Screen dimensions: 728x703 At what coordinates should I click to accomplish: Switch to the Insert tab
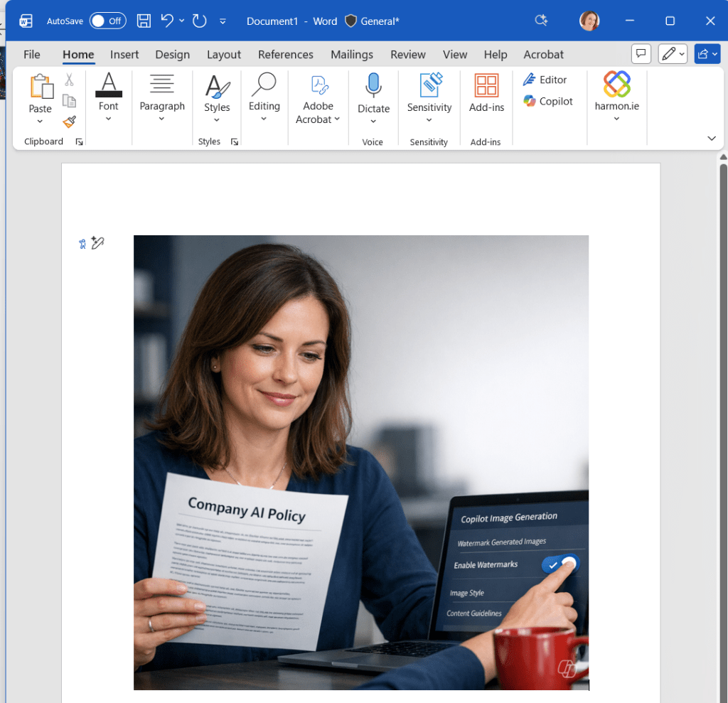(124, 54)
